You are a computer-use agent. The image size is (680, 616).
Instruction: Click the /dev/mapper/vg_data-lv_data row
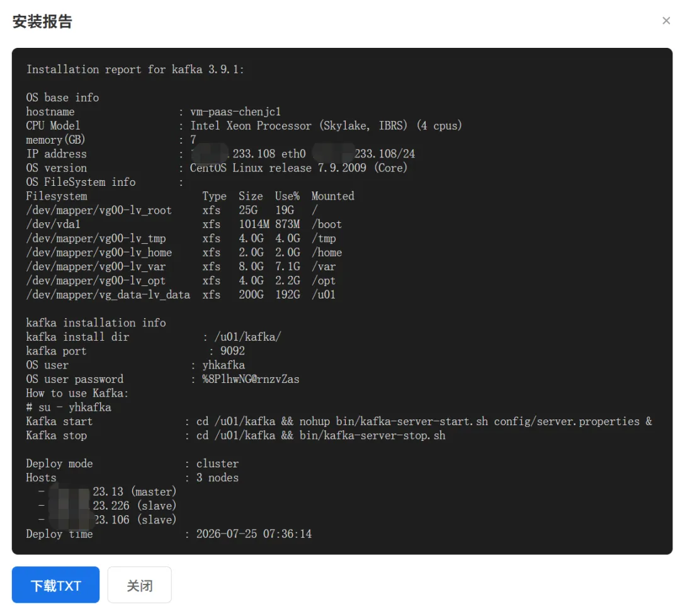click(181, 295)
